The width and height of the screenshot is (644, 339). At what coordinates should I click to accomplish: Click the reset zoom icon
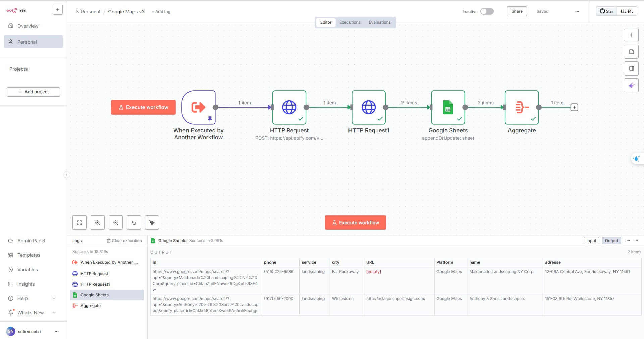[134, 223]
